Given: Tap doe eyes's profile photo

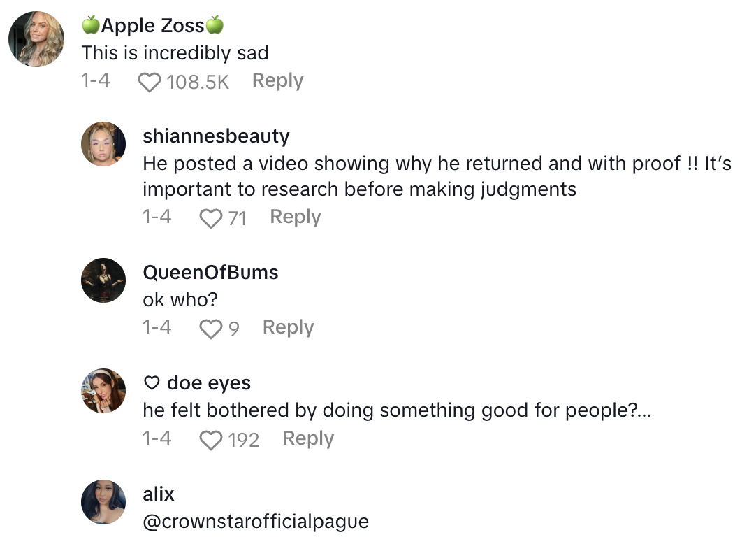Looking at the screenshot, I should pyautogui.click(x=103, y=391).
